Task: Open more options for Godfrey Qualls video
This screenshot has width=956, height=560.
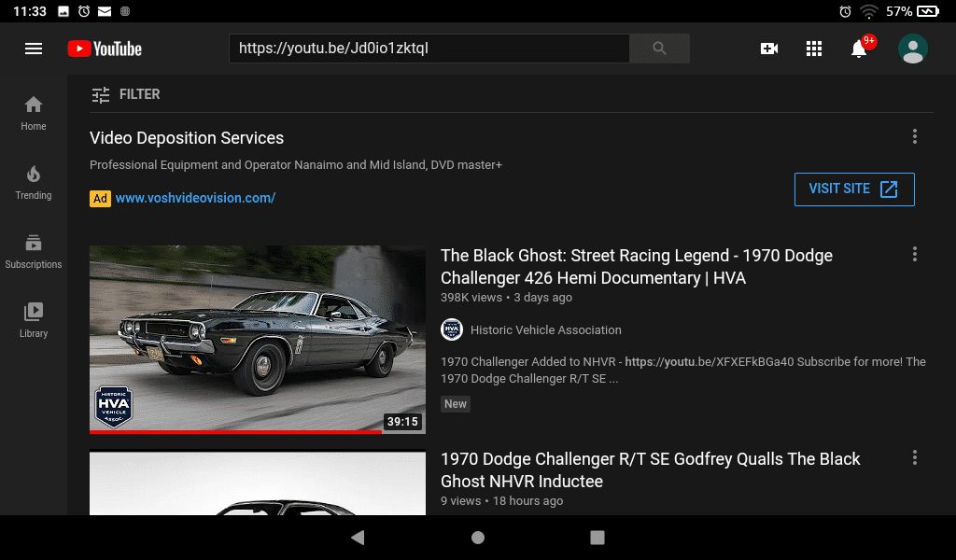Action: 915,457
